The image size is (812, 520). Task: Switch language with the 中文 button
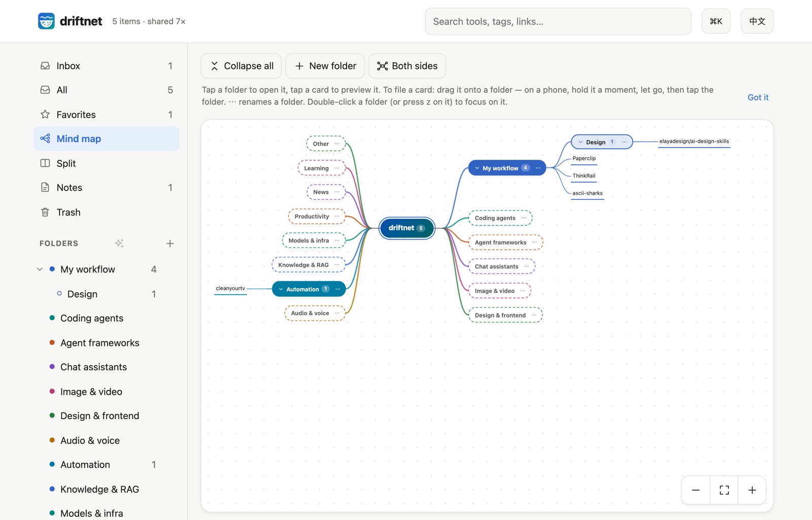[757, 21]
